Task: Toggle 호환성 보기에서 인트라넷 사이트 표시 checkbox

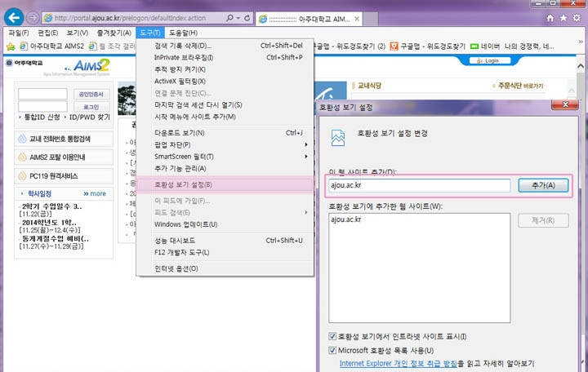Action: 332,336
